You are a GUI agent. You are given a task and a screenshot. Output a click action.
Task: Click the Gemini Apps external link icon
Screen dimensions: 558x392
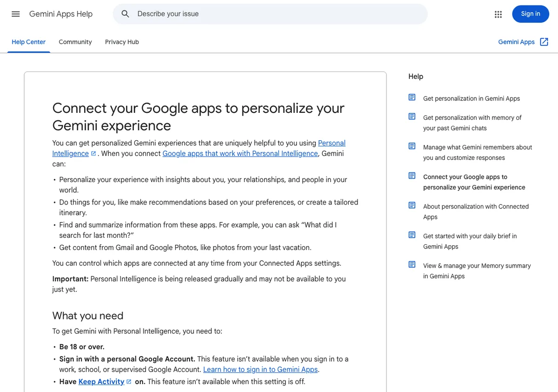(544, 42)
